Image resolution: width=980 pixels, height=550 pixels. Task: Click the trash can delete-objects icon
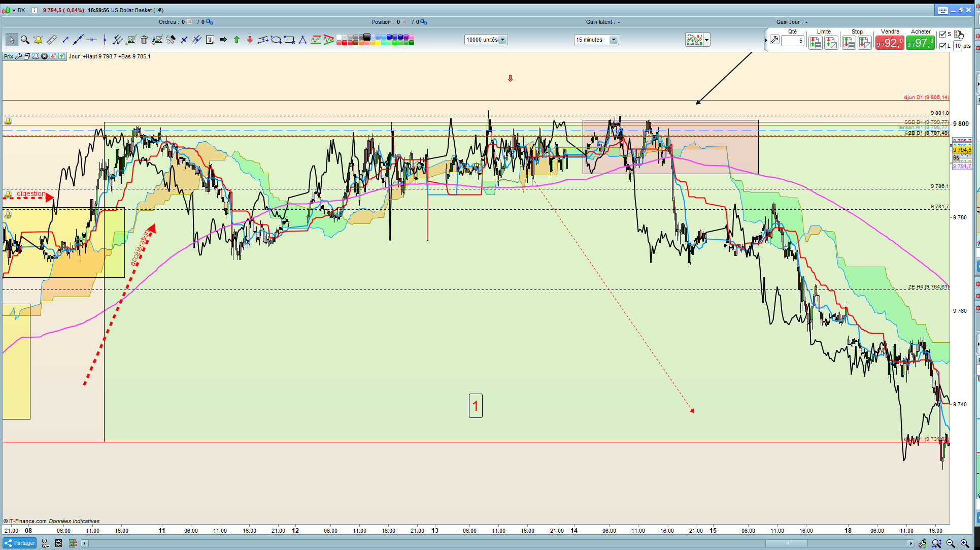coord(144,40)
